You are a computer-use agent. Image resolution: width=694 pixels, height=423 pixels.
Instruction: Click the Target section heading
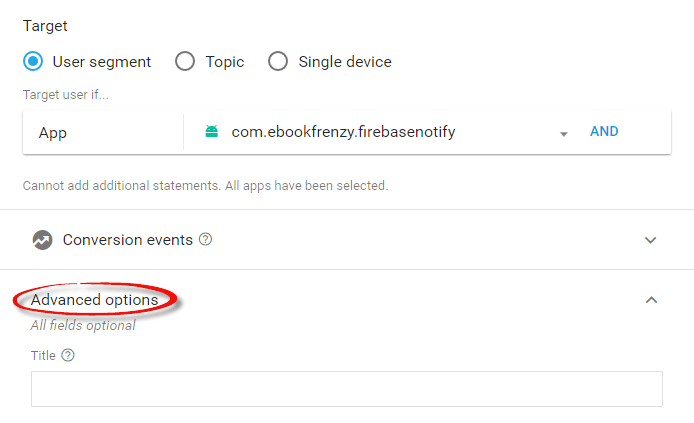pos(45,26)
